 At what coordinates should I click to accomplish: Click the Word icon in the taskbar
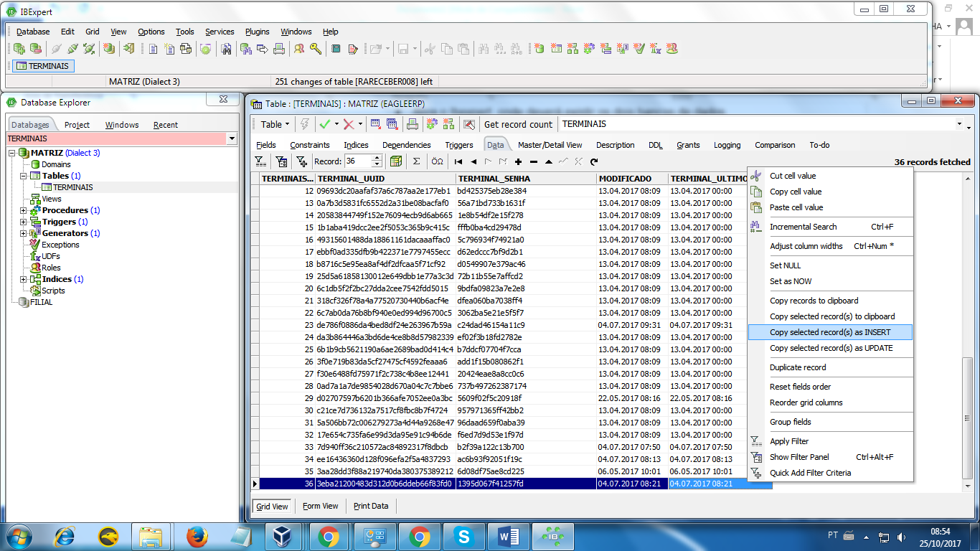(509, 536)
